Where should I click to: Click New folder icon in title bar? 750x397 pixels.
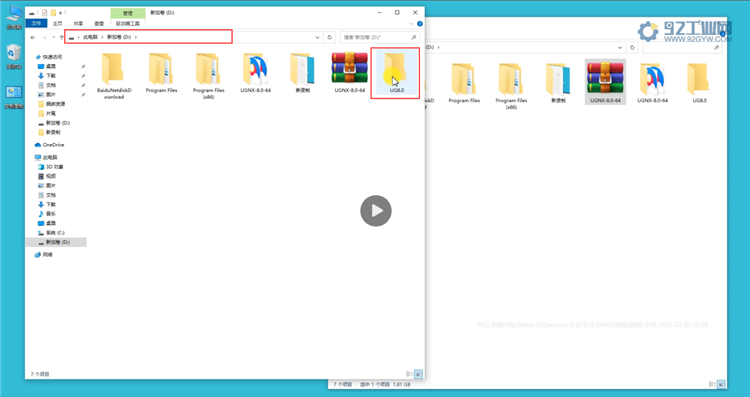(x=53, y=12)
